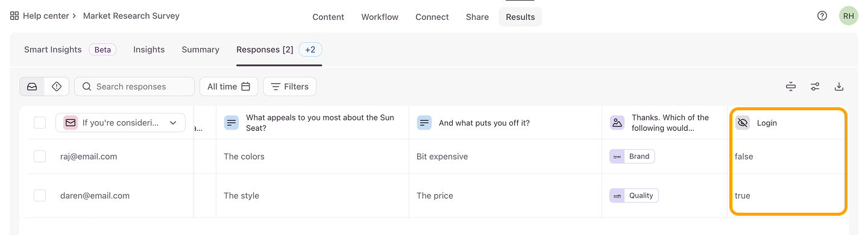This screenshot has width=868, height=235.
Task: Switch to the Workflow tab
Action: [x=380, y=17]
